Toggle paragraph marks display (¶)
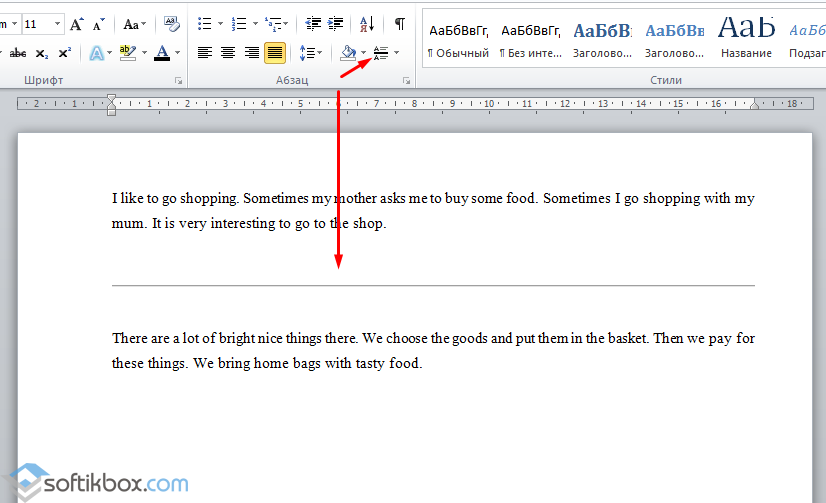The height and width of the screenshot is (503, 826). point(400,24)
